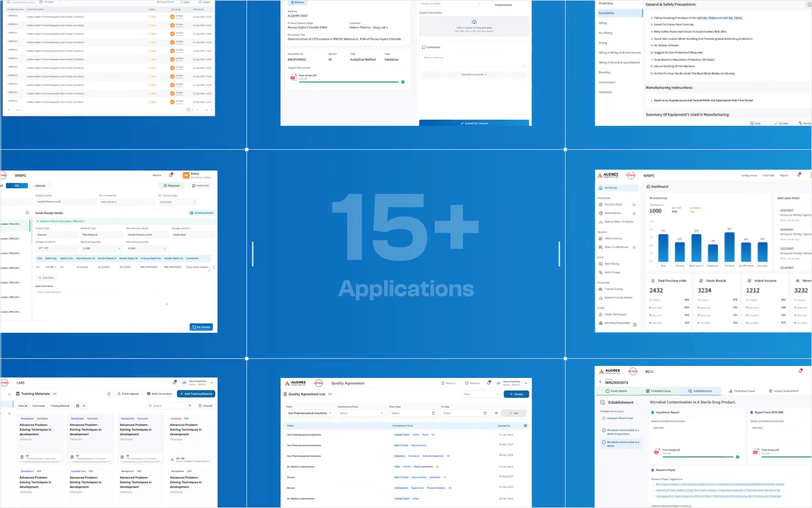Open the Plant dropdown
The height and width of the screenshot is (508, 812).
pyautogui.click(x=481, y=394)
